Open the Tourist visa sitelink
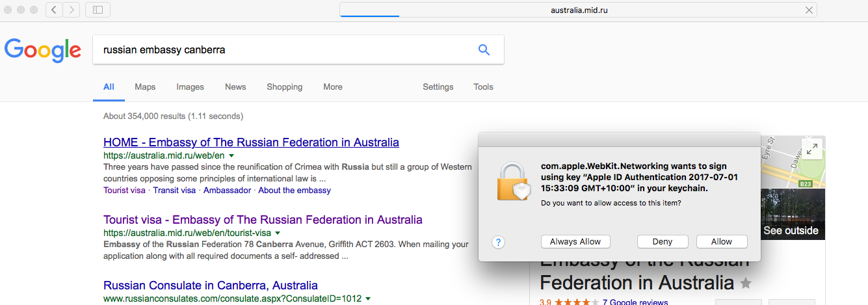 (124, 191)
